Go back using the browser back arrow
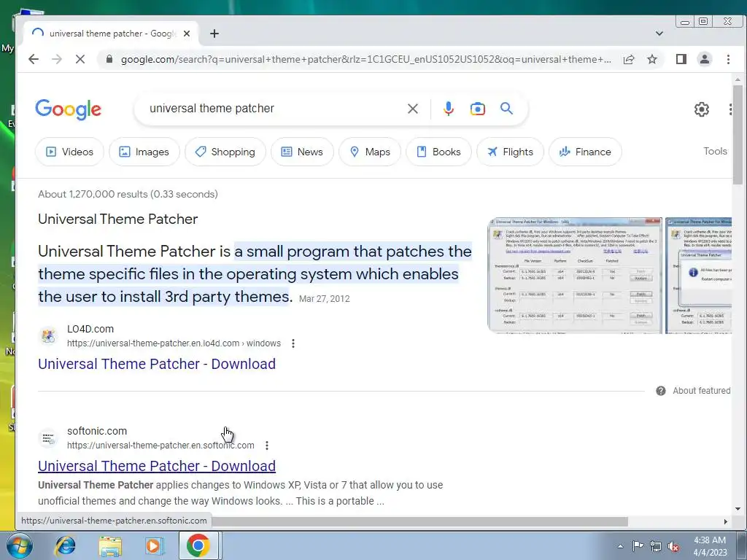This screenshot has width=747, height=560. [34, 59]
